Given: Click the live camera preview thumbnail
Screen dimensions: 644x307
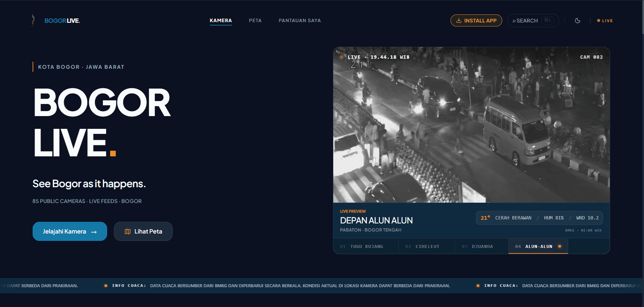Looking at the screenshot, I should pyautogui.click(x=471, y=125).
